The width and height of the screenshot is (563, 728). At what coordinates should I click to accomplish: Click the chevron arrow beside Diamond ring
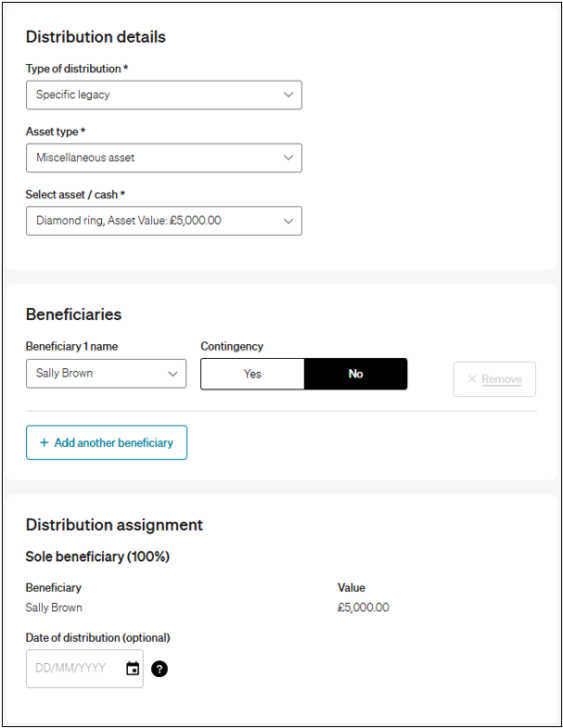288,221
